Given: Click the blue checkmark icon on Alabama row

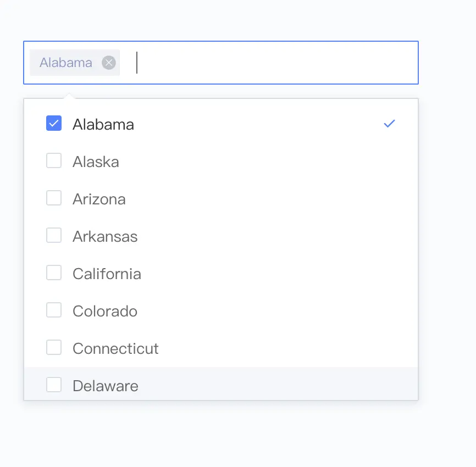Looking at the screenshot, I should [389, 124].
